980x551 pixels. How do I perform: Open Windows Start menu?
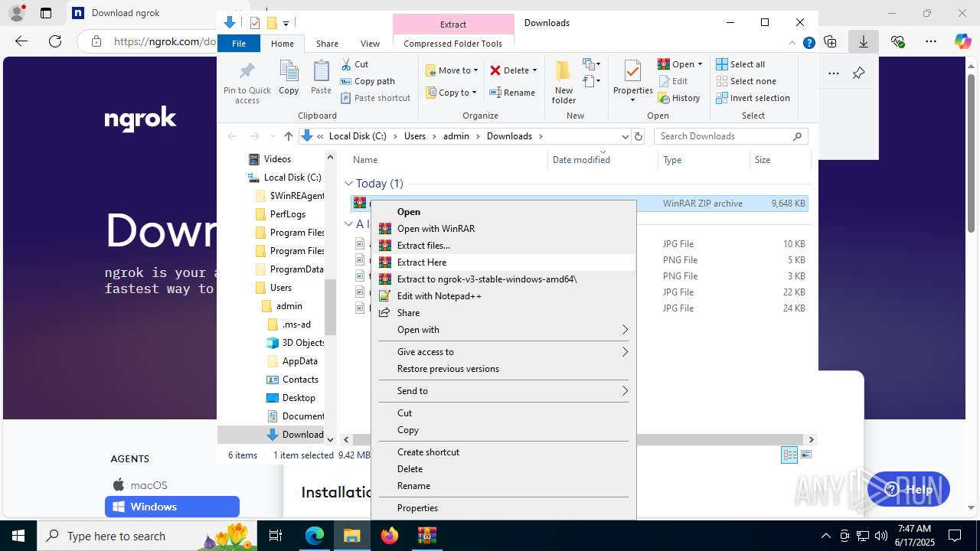(18, 536)
